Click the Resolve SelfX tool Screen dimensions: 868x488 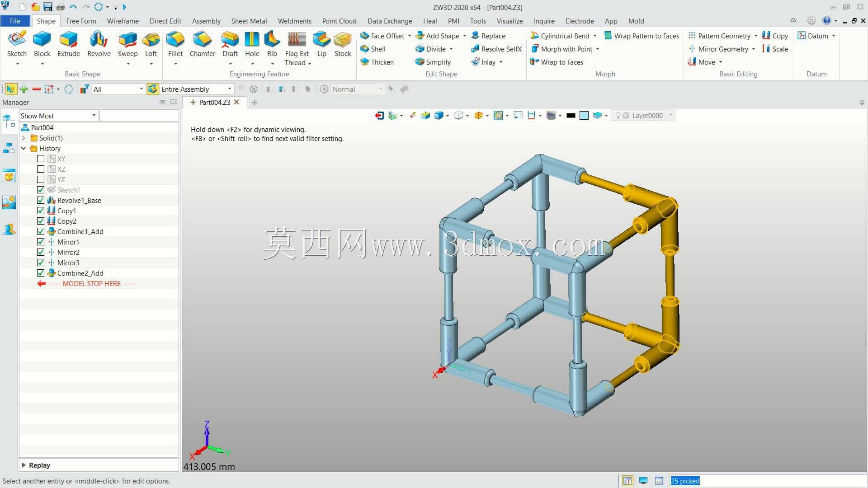click(x=496, y=49)
